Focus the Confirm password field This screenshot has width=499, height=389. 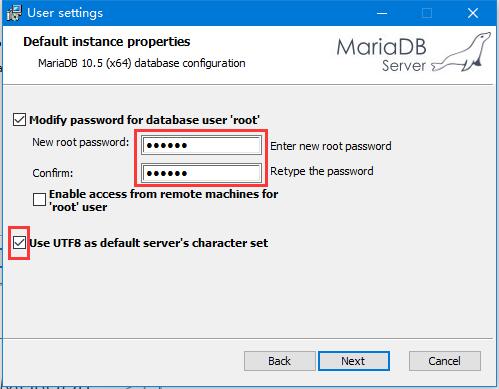[x=201, y=173]
